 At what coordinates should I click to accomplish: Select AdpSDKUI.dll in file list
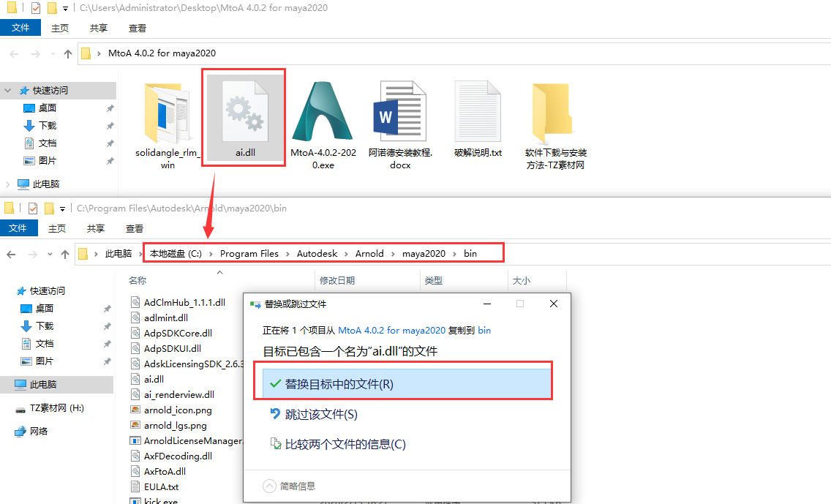point(172,349)
